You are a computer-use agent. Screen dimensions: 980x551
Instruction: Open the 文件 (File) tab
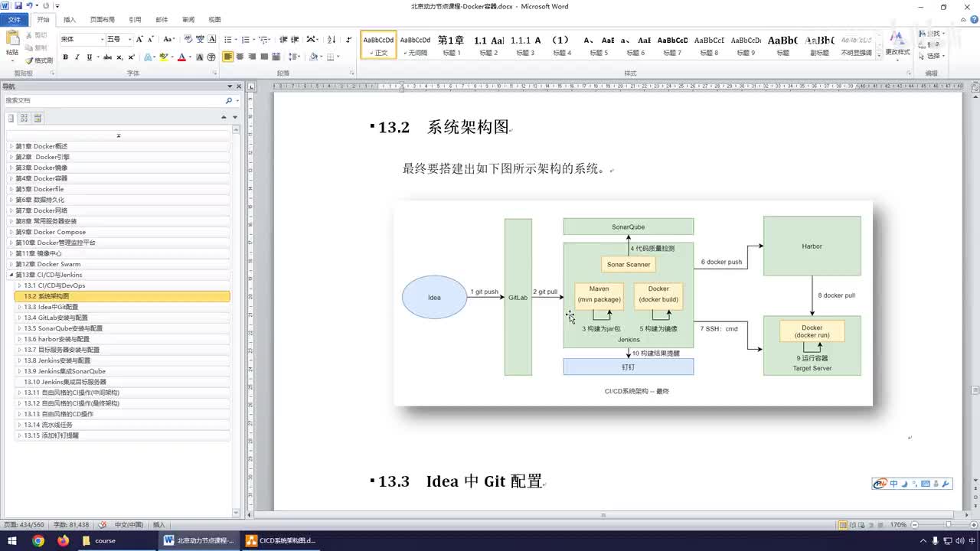pyautogui.click(x=15, y=20)
